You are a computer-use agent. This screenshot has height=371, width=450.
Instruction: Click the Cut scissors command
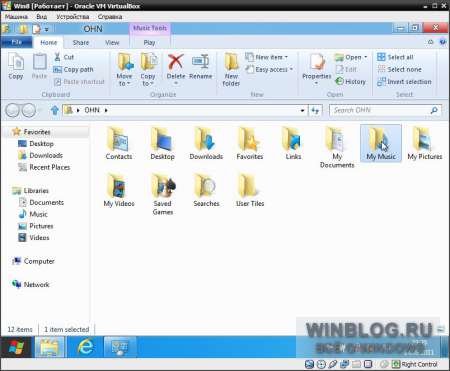click(x=64, y=57)
